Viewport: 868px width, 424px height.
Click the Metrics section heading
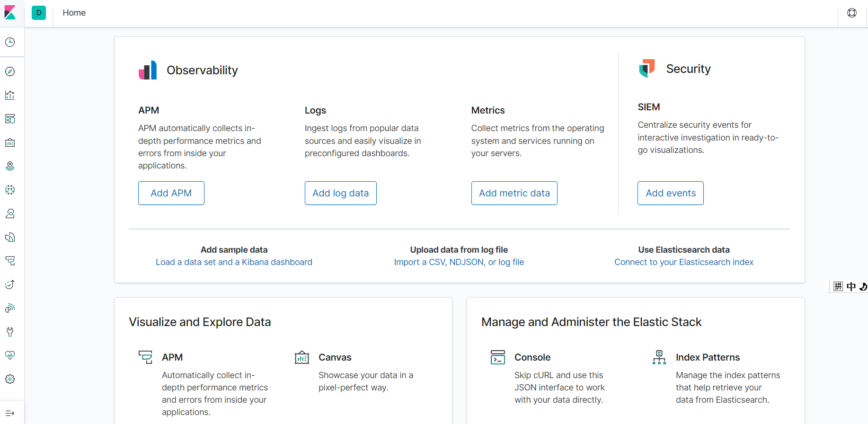click(x=488, y=110)
